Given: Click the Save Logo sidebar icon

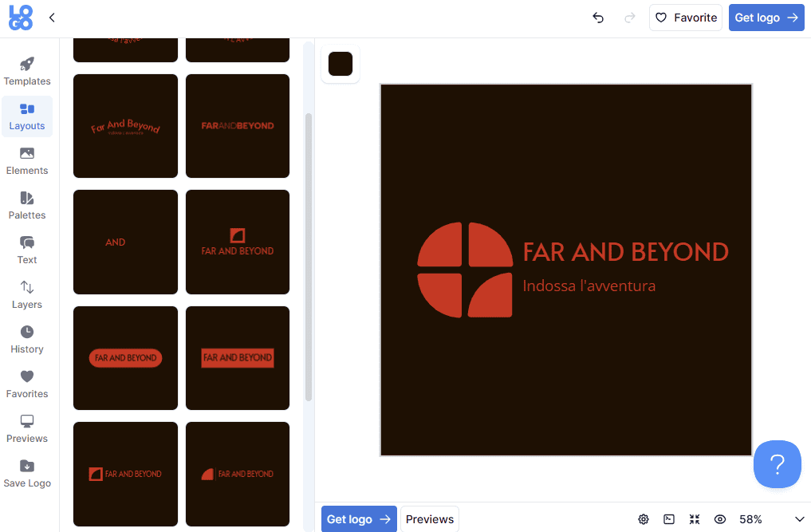Looking at the screenshot, I should pos(27,474).
